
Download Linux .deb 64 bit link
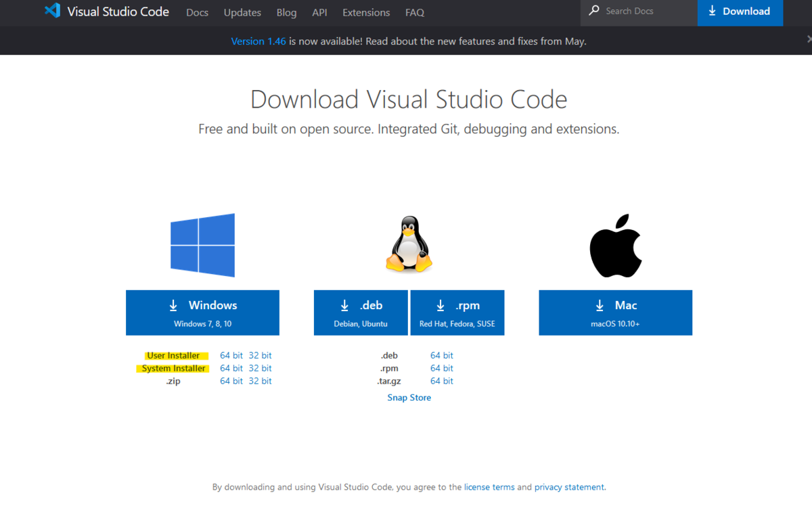[x=442, y=355]
